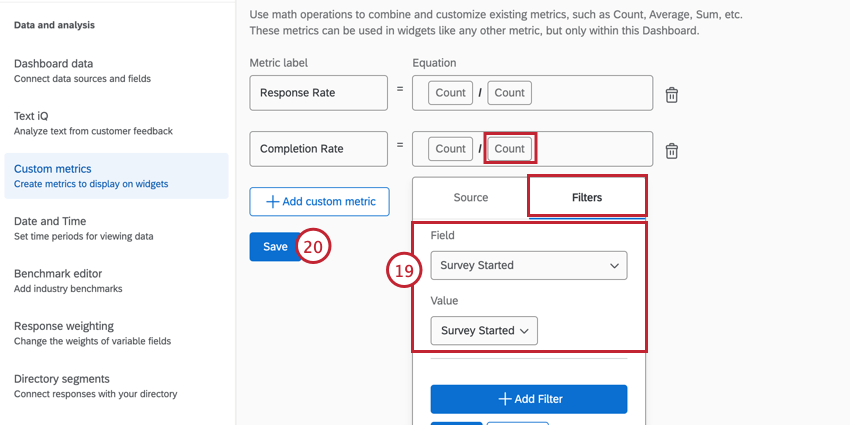Click the Response Rate metric label field
Viewport: 850px width, 425px height.
318,93
